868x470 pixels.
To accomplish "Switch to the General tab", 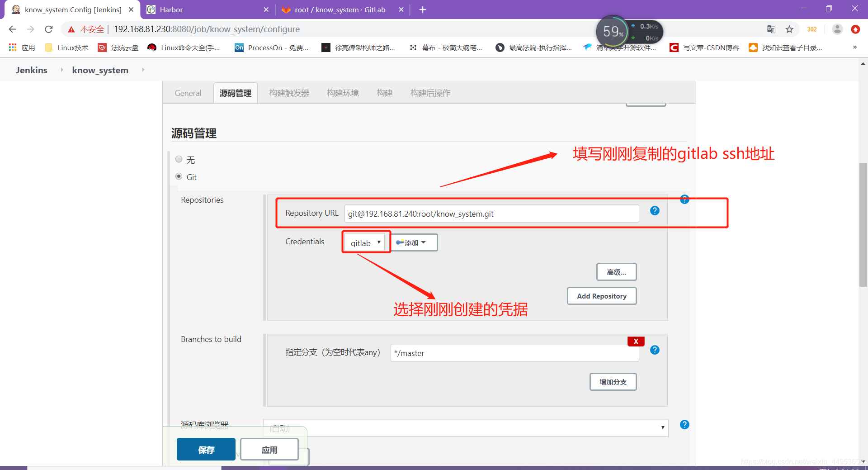I will 188,93.
